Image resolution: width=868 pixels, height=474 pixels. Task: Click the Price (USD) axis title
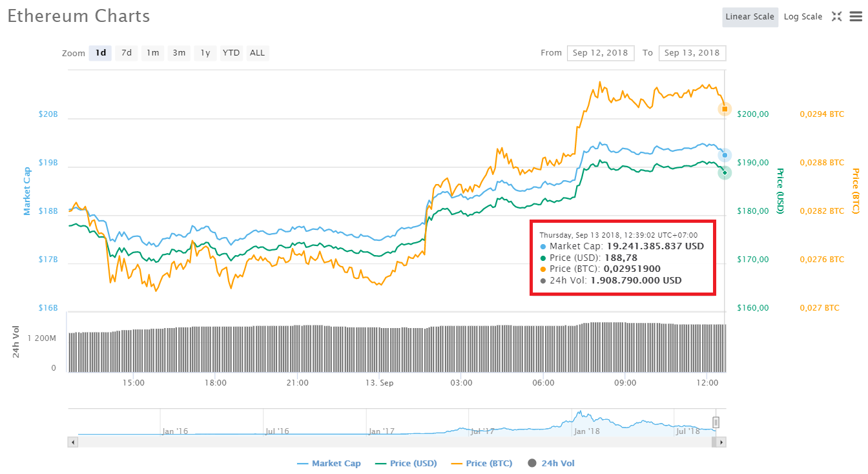coord(780,191)
